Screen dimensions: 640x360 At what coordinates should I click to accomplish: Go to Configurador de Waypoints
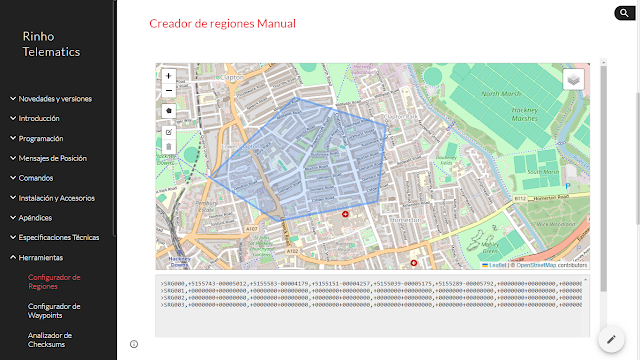pos(54,311)
